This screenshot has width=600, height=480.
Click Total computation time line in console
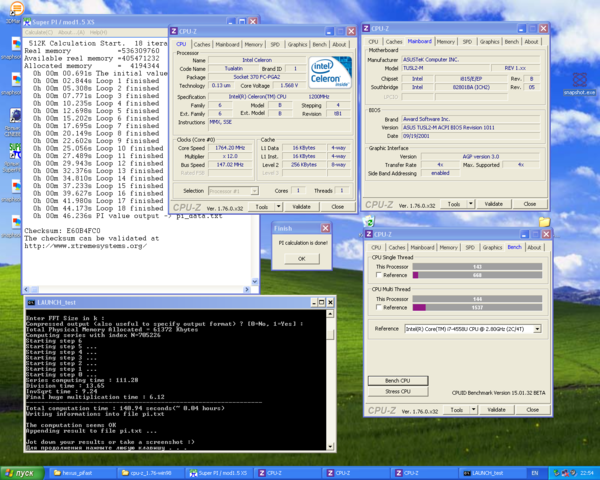(125, 408)
